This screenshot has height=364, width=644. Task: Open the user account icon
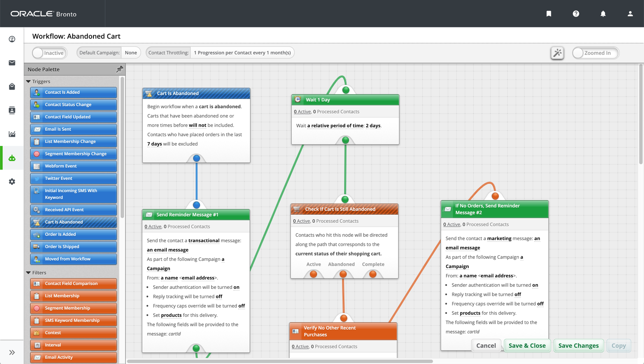point(630,14)
